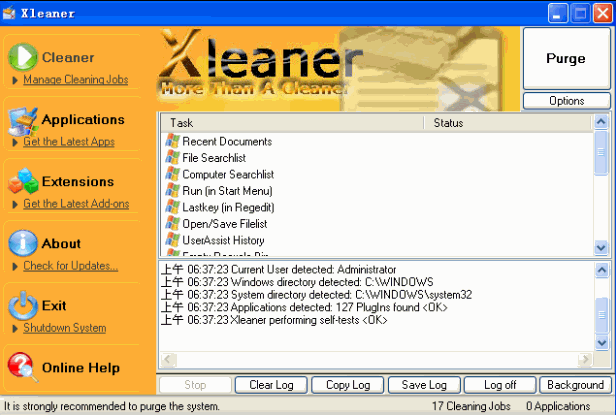616x415 pixels.
Task: Click the disabled Stop button
Action: click(x=195, y=385)
